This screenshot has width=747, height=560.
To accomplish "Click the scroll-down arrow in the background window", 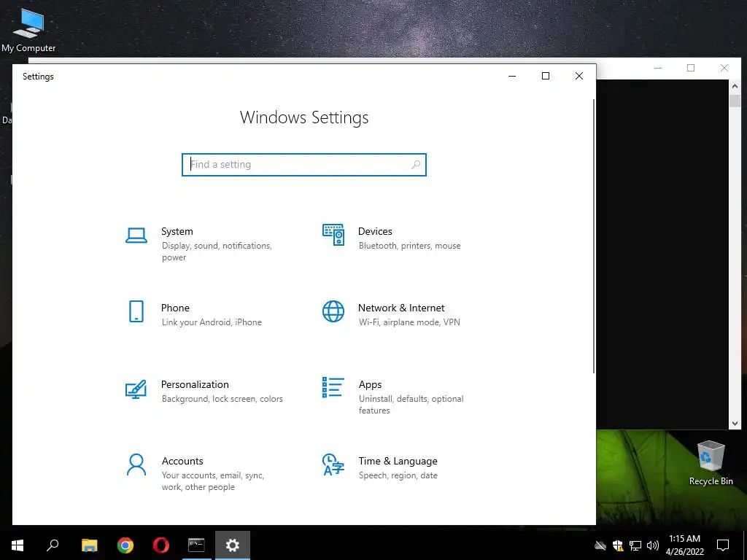I will [735, 424].
